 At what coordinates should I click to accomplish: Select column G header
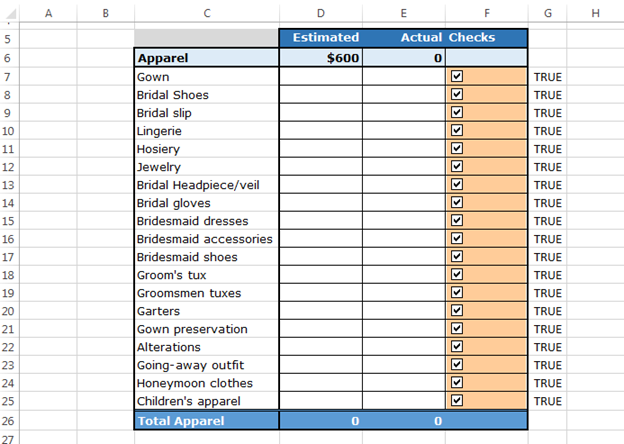pos(548,13)
